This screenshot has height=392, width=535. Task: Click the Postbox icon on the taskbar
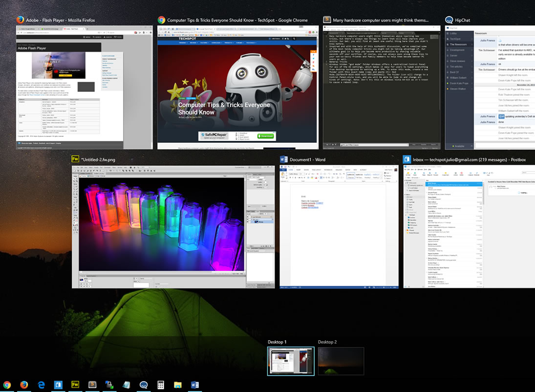[58, 385]
